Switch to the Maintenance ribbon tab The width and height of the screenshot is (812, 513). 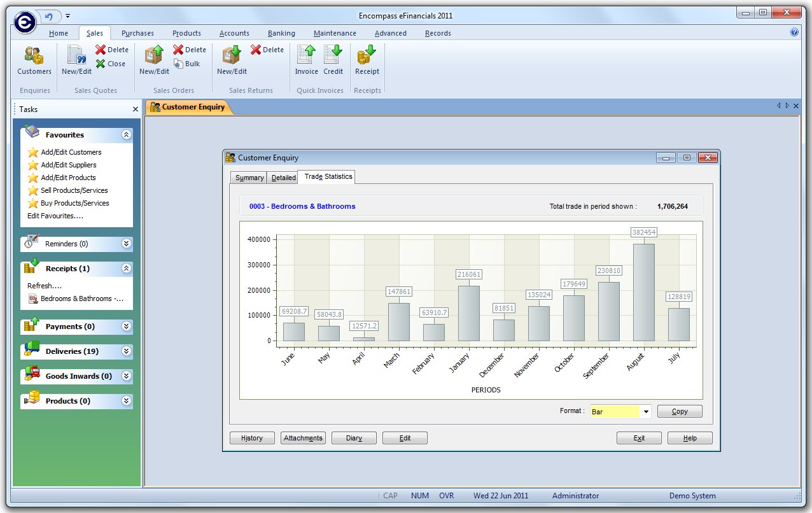tap(335, 33)
